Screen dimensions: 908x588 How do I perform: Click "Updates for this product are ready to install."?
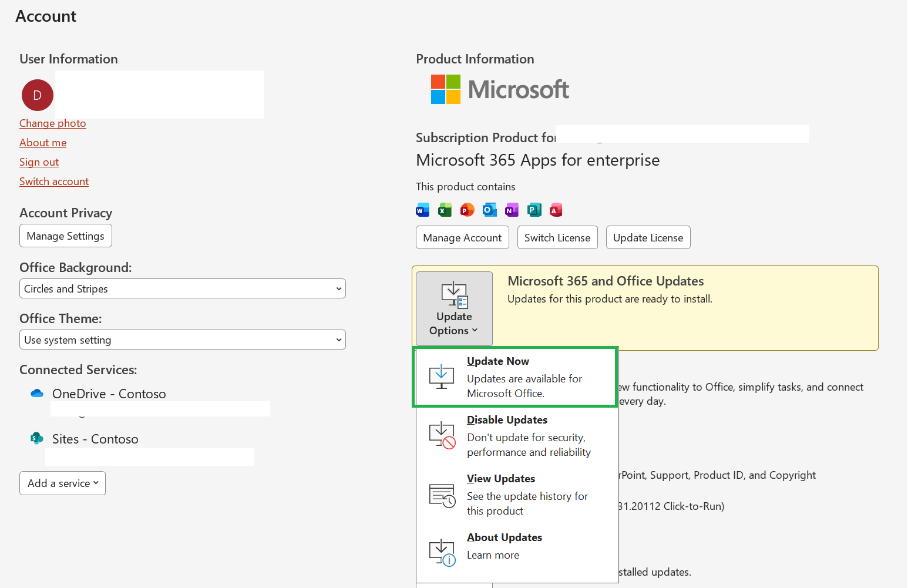coord(610,299)
